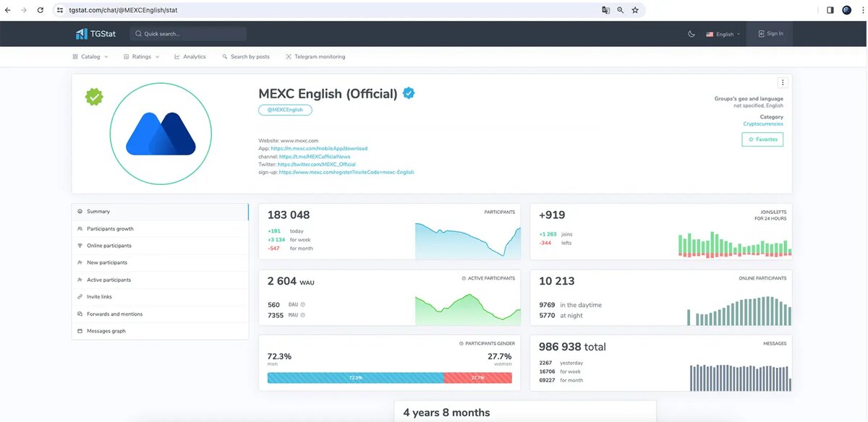
Task: Add group to Favorites
Action: pyautogui.click(x=762, y=139)
